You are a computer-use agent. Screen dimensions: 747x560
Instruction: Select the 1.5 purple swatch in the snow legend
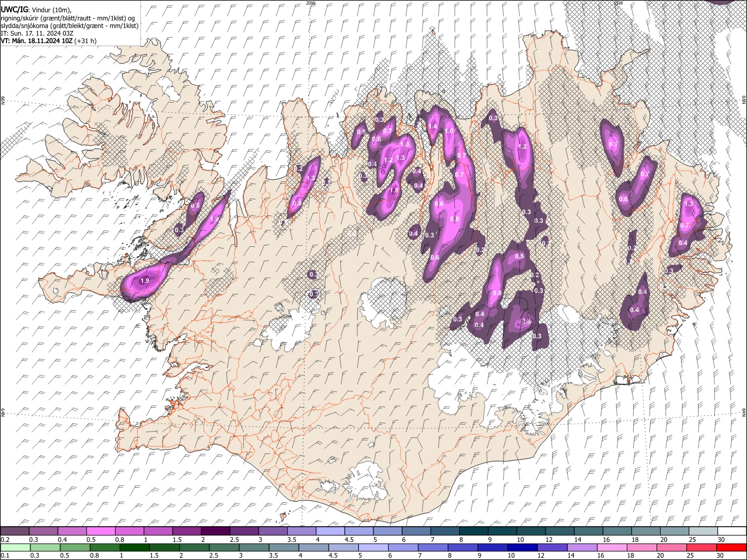point(186,531)
